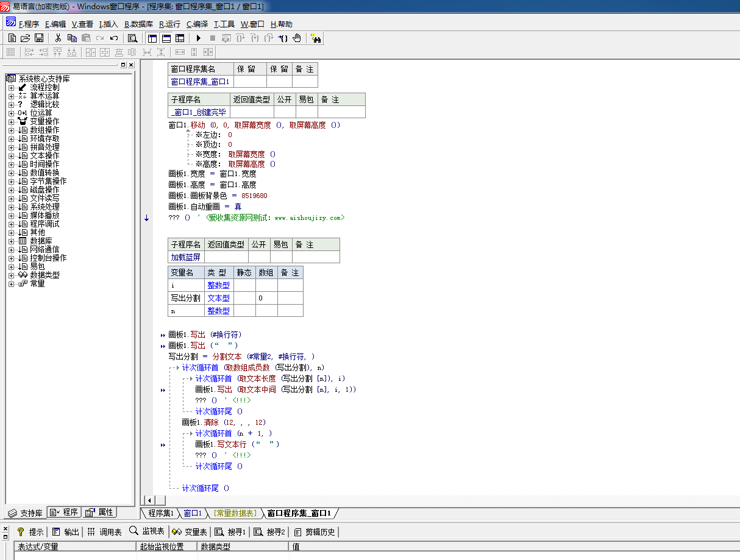Switch to the 窗口1 editor tab
740x560 pixels.
point(193,514)
